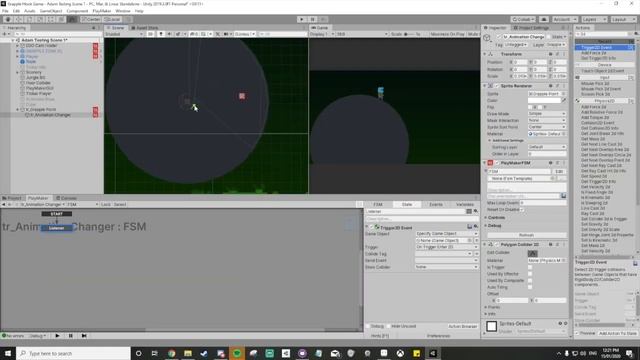The width and height of the screenshot is (640, 360).
Task: Toggle scene audio speaker icon
Action: (169, 34)
